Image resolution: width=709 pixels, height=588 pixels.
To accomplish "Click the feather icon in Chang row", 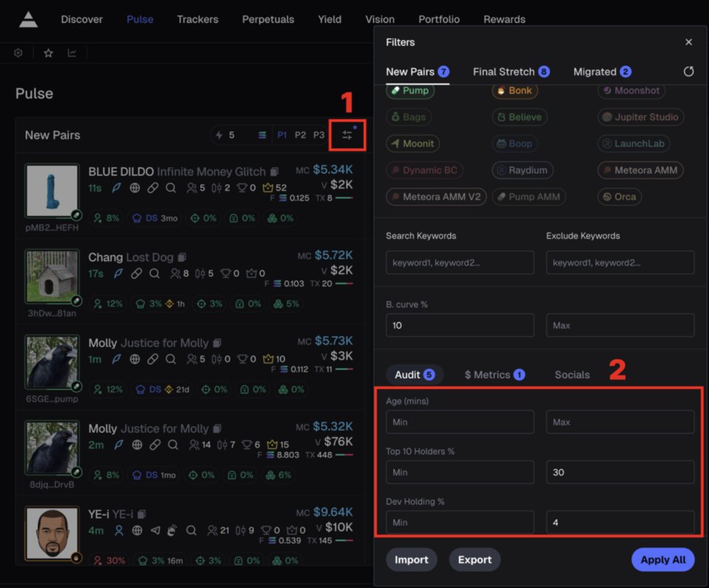I will coord(118,273).
